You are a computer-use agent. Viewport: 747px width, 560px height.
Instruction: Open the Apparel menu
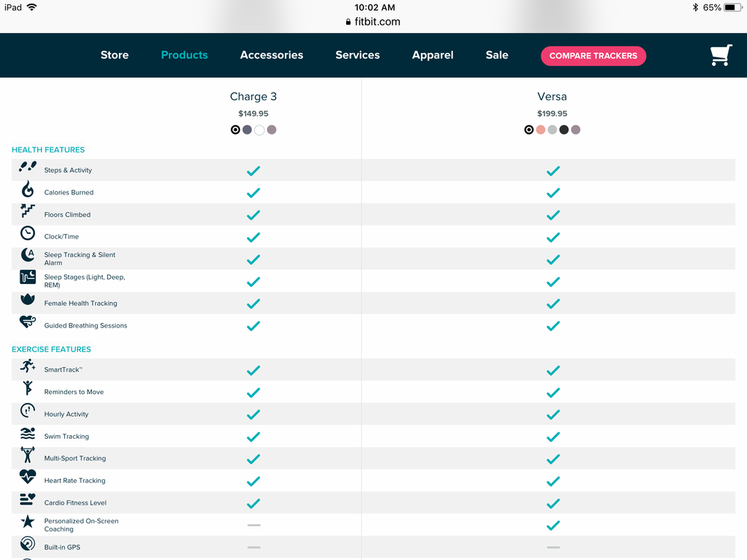[x=433, y=55]
